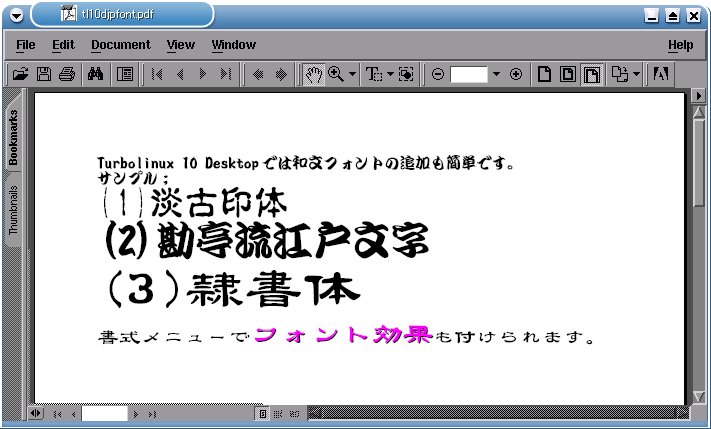Image resolution: width=711 pixels, height=429 pixels.
Task: Expand the zoom tool dropdown arrow
Action: pos(352,74)
